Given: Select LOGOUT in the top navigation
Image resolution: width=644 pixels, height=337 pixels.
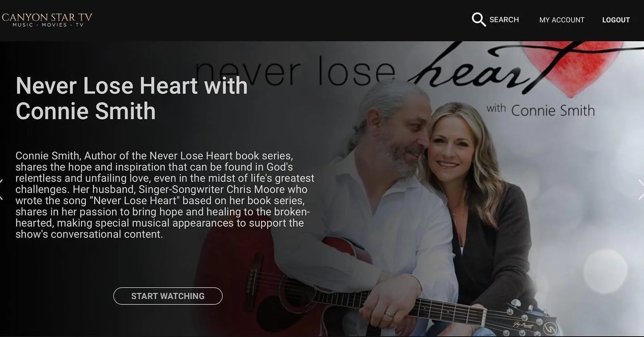Looking at the screenshot, I should tap(616, 20).
